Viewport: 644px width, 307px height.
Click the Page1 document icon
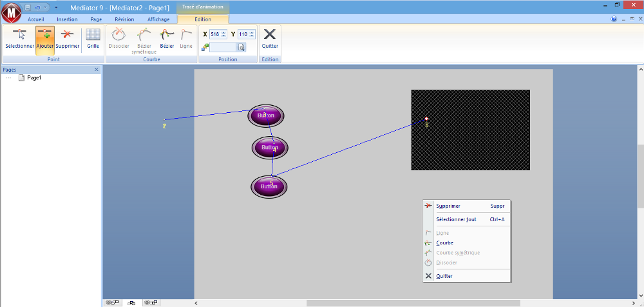click(22, 78)
